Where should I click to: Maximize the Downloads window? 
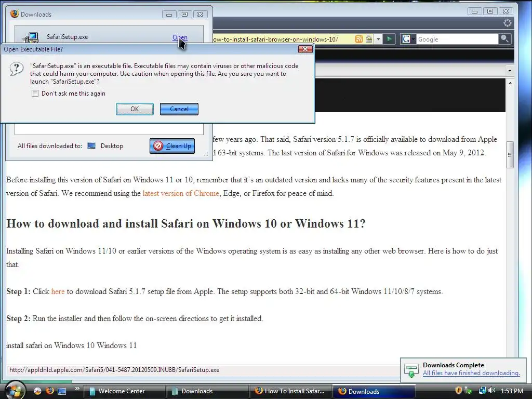coord(184,14)
